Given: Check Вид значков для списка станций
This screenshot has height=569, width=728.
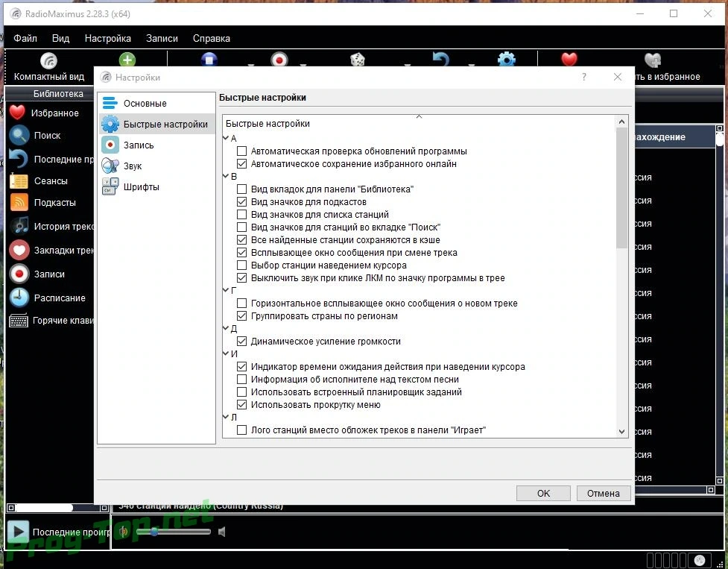Looking at the screenshot, I should tap(241, 214).
